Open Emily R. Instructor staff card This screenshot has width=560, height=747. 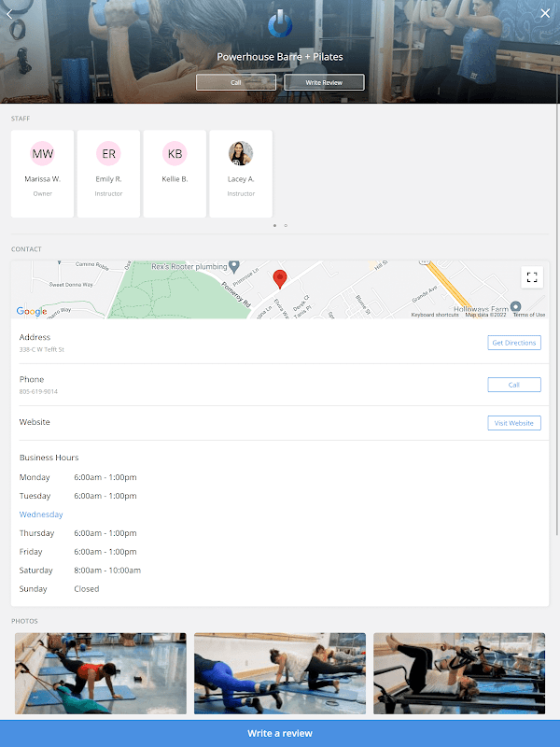click(108, 174)
